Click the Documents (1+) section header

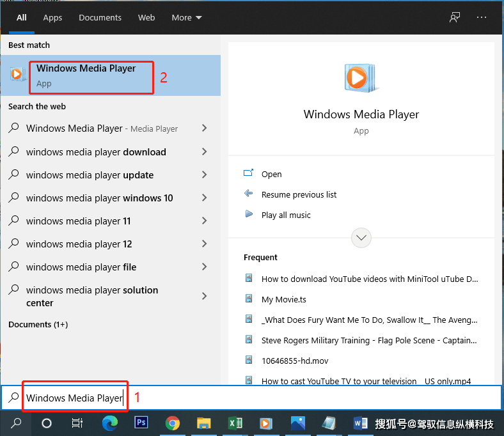click(x=38, y=325)
